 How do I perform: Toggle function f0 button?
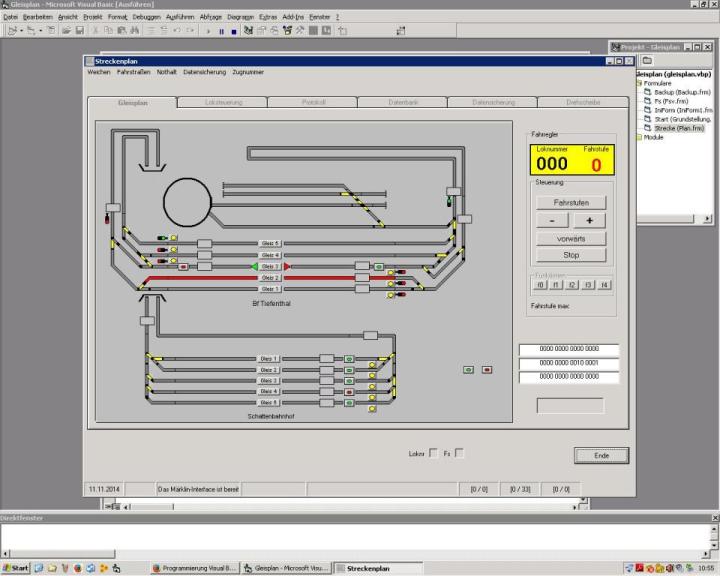click(x=541, y=285)
